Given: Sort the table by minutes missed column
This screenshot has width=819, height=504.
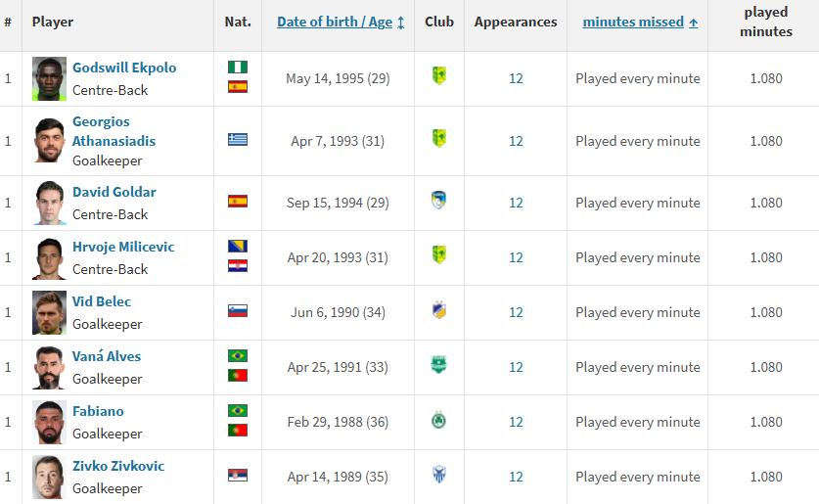Looking at the screenshot, I should [633, 22].
